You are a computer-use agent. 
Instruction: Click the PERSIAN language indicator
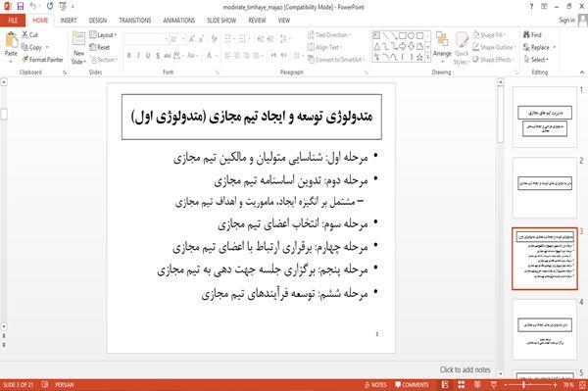[x=65, y=384]
